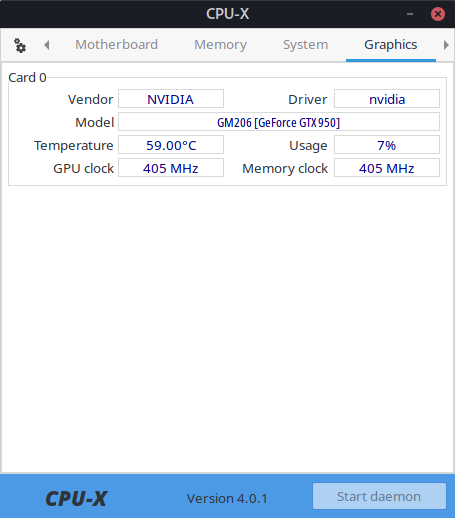The image size is (455, 518).
Task: Click the Usage label
Action: 308,145
